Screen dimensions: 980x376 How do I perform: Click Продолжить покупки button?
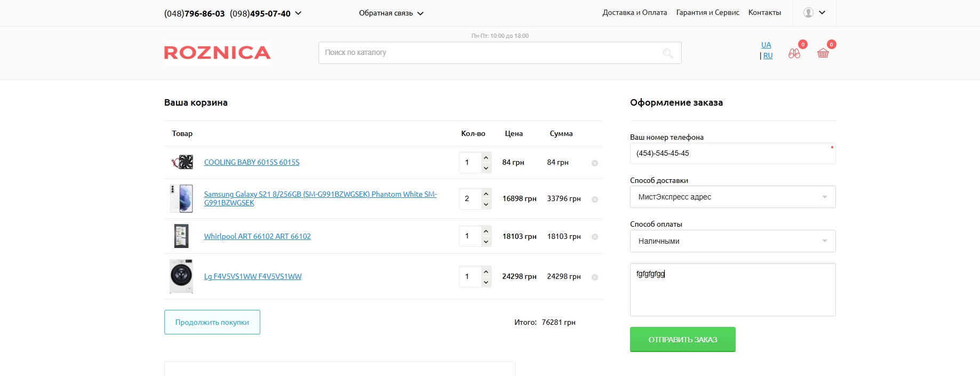pos(212,322)
